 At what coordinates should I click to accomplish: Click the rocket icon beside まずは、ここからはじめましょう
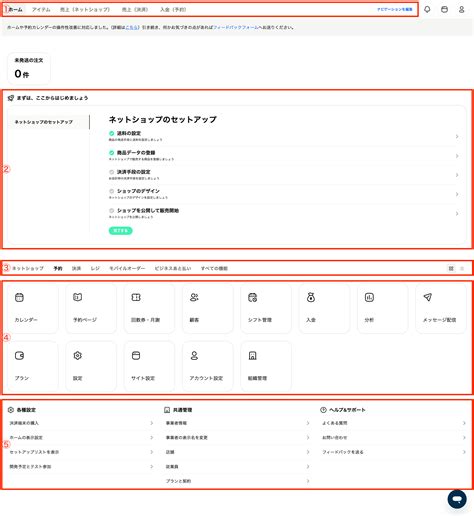[x=11, y=98]
